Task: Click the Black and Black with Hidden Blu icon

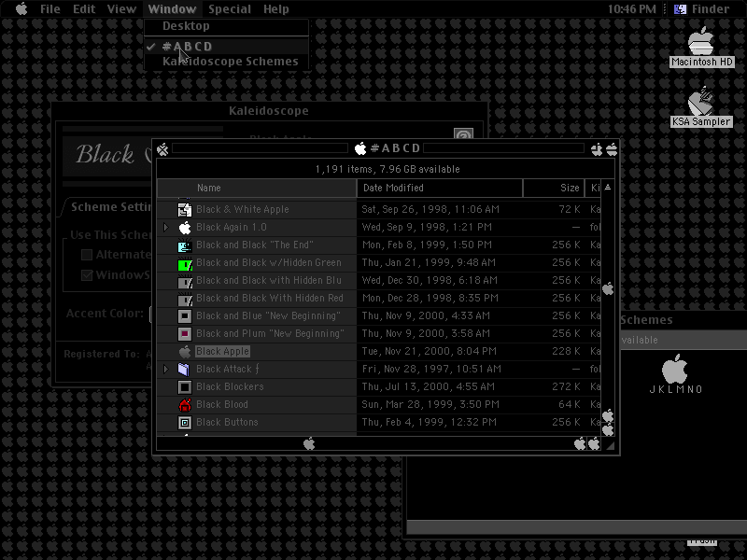Action: click(x=185, y=281)
